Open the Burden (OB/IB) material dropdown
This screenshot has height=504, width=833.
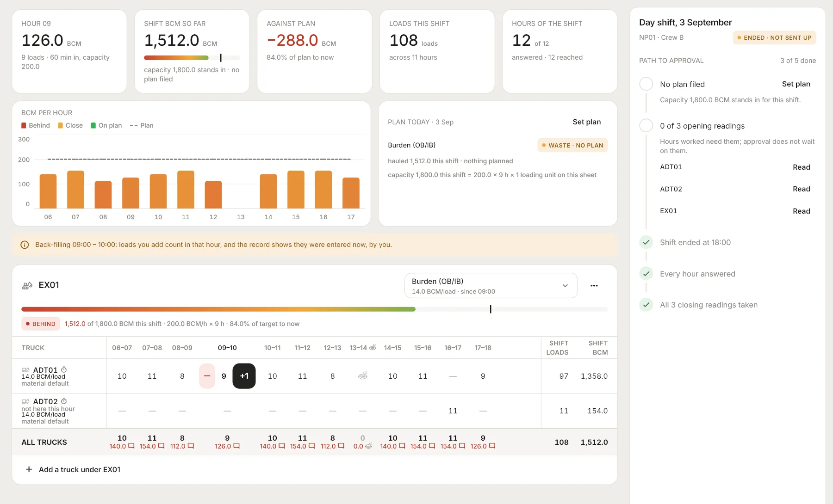pos(491,286)
